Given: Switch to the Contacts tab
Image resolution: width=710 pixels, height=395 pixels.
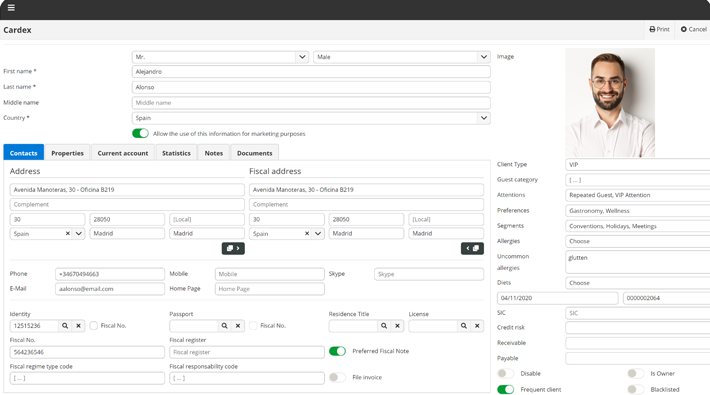Looking at the screenshot, I should [24, 153].
